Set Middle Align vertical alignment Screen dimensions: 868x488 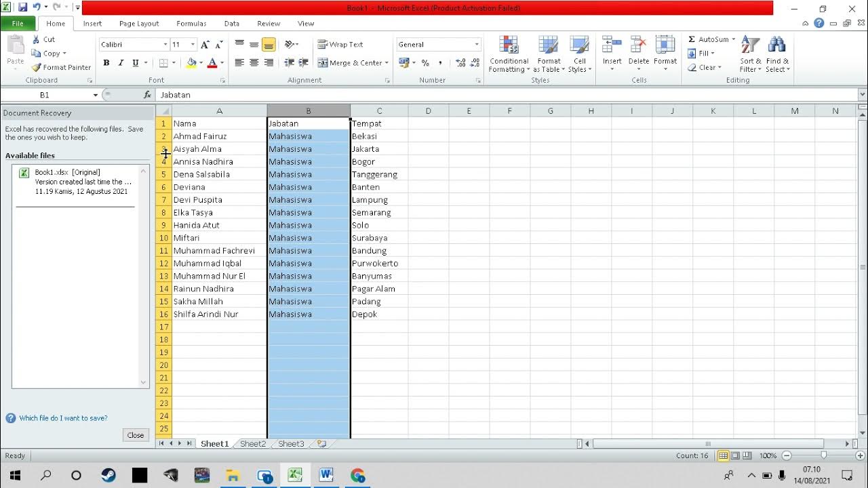point(254,44)
